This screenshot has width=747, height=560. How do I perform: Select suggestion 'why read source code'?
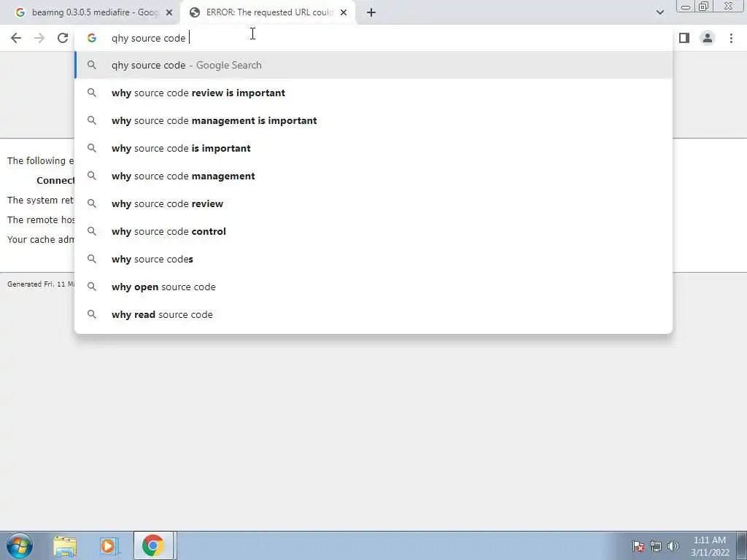(x=373, y=314)
